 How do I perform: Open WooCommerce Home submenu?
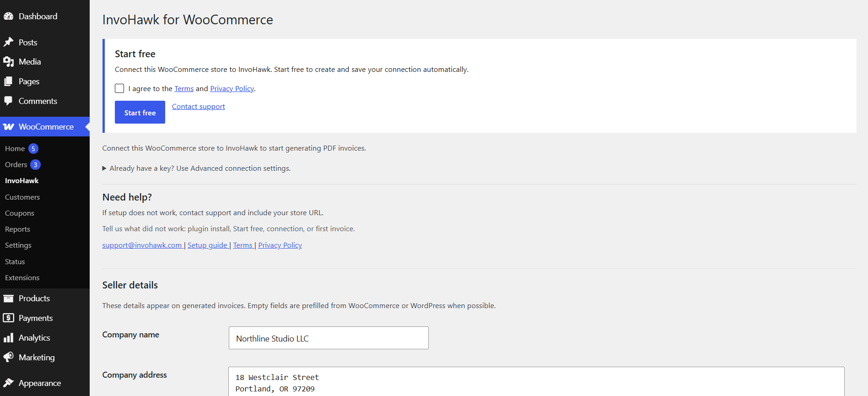tap(15, 149)
